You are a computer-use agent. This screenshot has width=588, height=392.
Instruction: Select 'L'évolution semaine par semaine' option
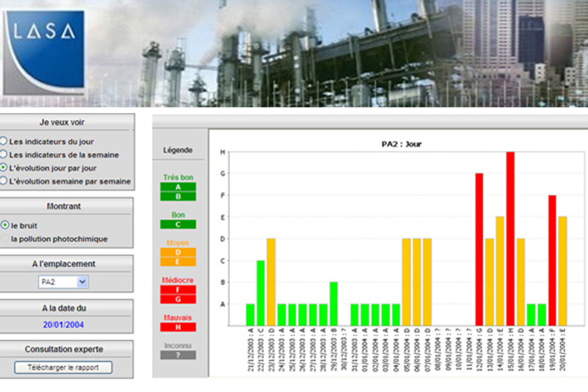tap(4, 181)
